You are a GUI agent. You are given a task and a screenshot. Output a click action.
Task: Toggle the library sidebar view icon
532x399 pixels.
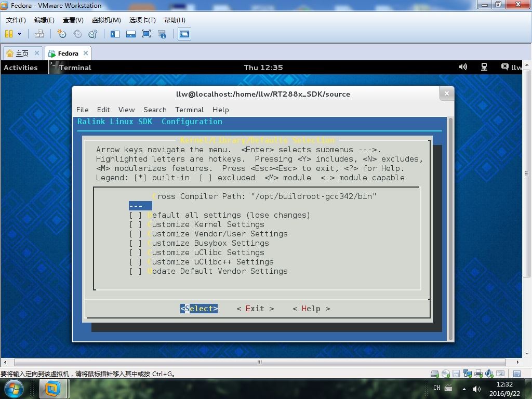[x=115, y=34]
